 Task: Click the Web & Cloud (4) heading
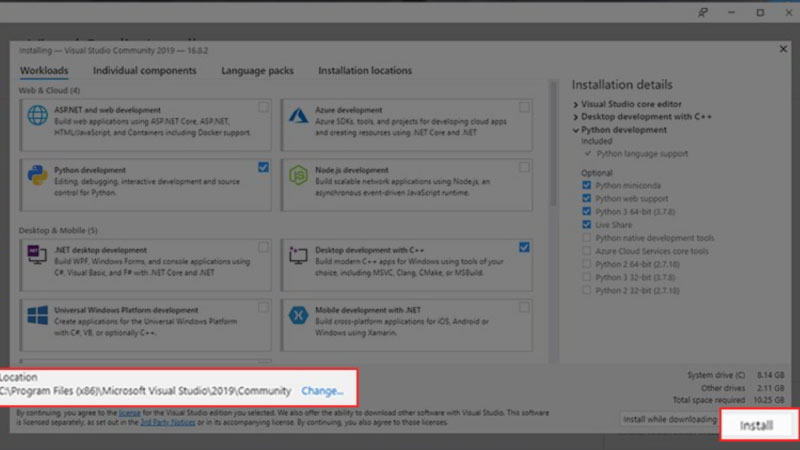[x=49, y=90]
